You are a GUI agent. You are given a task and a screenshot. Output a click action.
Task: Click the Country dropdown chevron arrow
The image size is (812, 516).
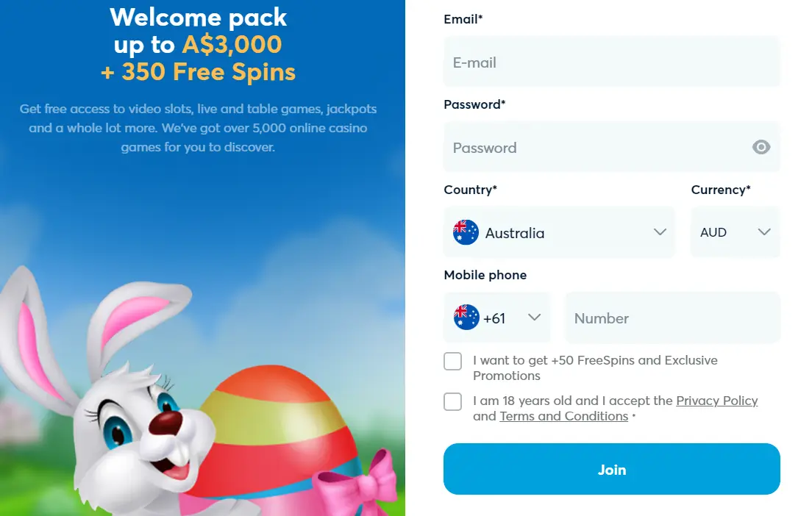tap(660, 232)
